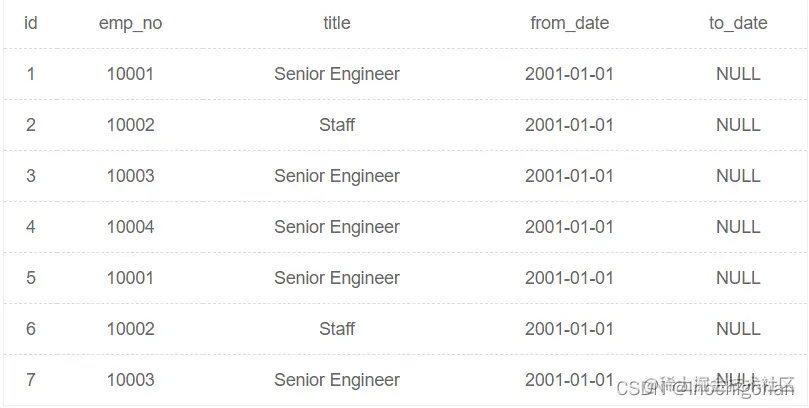Select emp_no 10001 in row 1
809x408 pixels.
pos(131,74)
